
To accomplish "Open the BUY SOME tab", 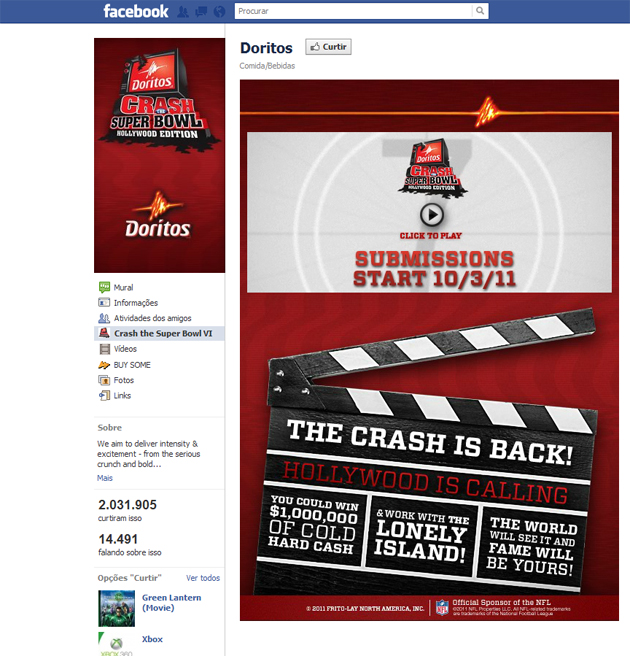I will pos(132,365).
